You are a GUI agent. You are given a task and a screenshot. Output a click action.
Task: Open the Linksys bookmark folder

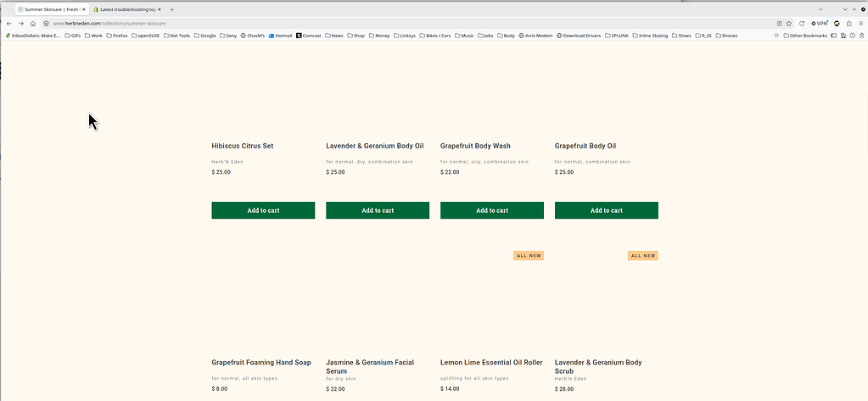(x=405, y=36)
